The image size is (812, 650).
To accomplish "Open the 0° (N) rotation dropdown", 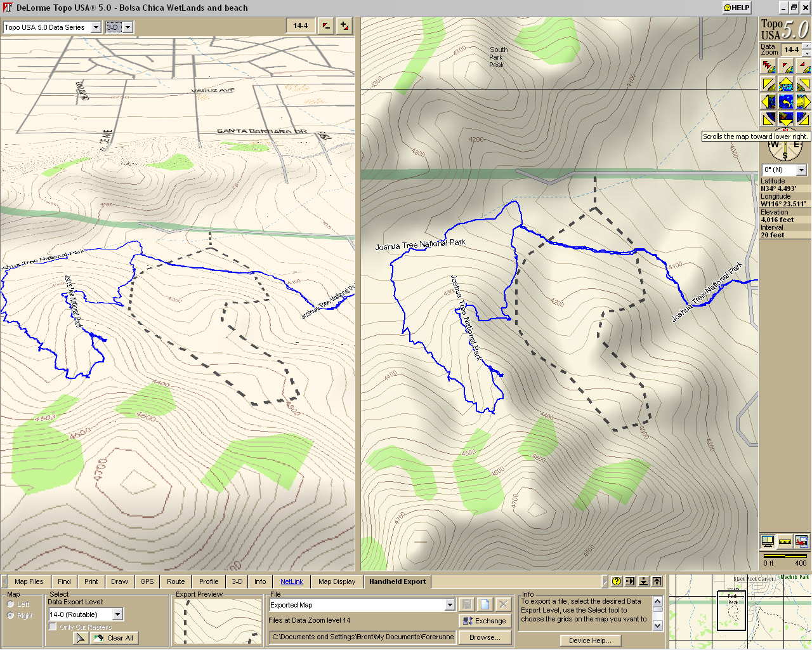I will pyautogui.click(x=801, y=170).
